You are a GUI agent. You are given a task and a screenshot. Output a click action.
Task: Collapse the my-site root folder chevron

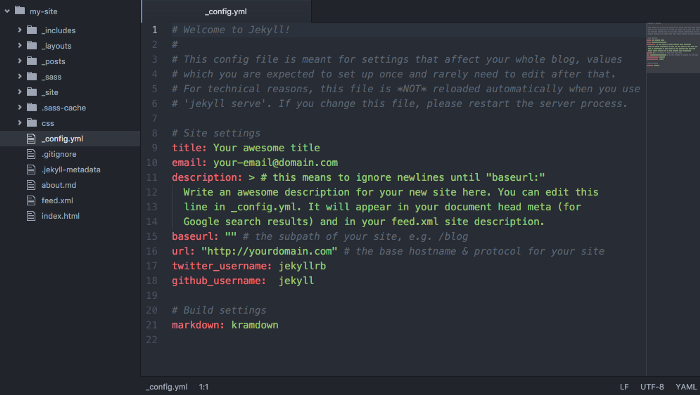(x=7, y=11)
